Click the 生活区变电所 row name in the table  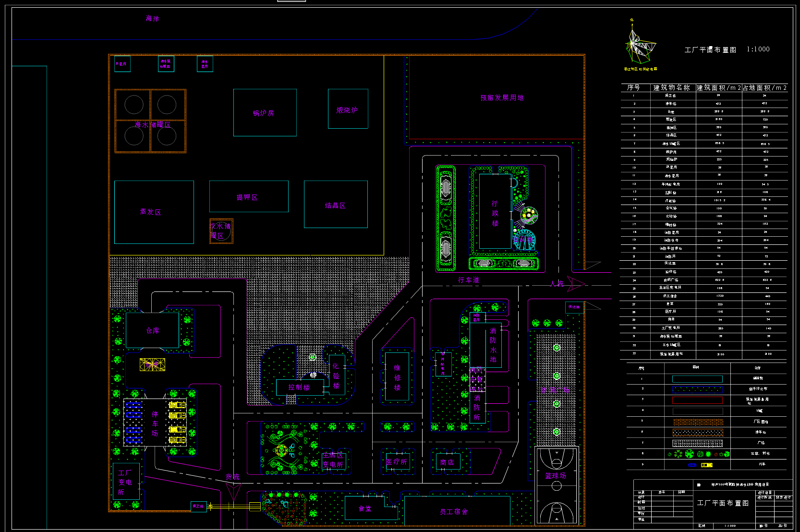point(670,288)
